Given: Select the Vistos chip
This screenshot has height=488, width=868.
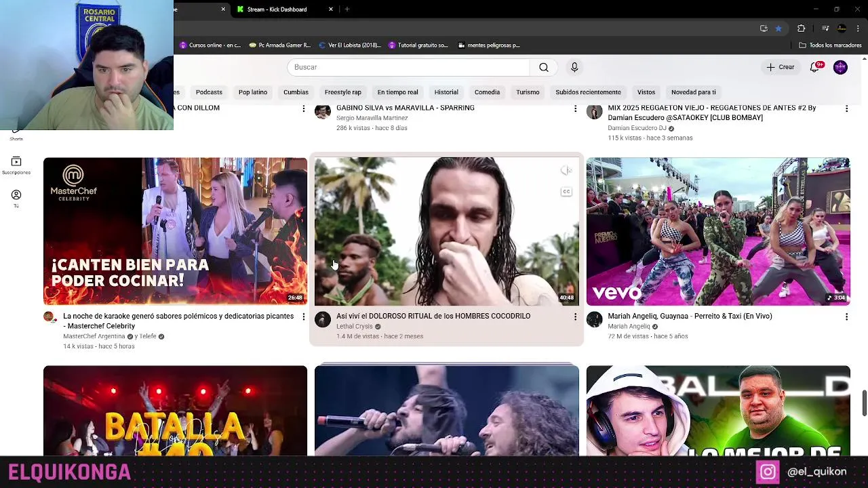Looking at the screenshot, I should 646,92.
